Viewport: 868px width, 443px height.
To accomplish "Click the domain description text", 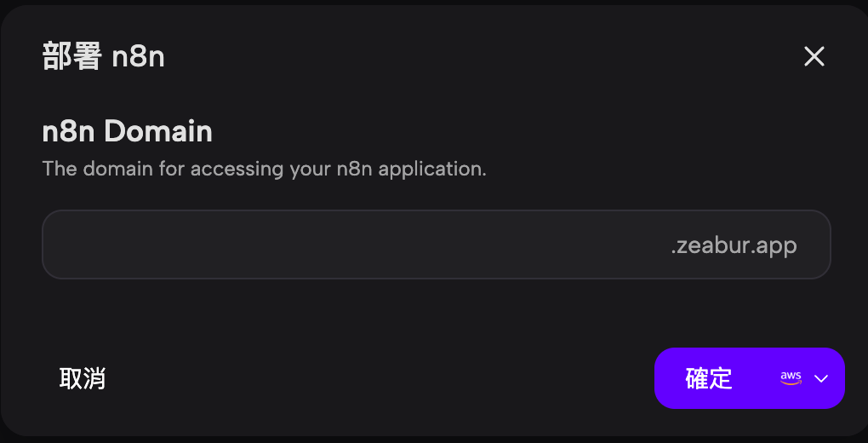I will tap(264, 168).
